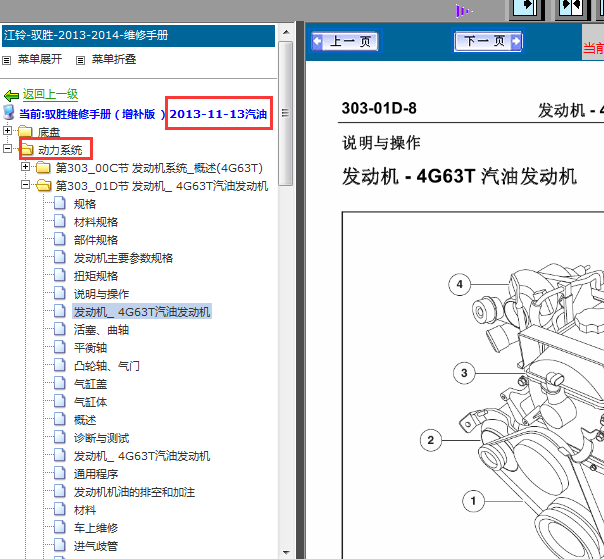This screenshot has width=604, height=559.
Task: Click the open folder icon of 第303_01D节
Action: coord(44,185)
